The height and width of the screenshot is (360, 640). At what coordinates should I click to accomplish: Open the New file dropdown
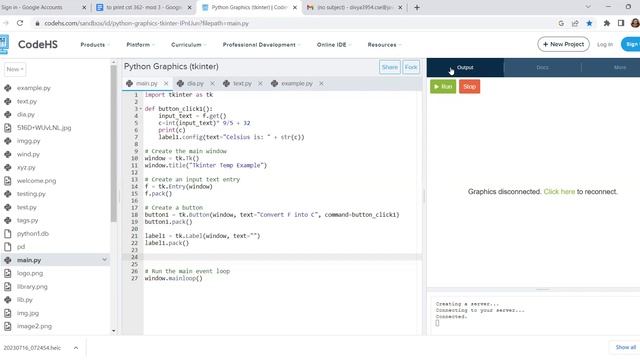[x=15, y=69]
